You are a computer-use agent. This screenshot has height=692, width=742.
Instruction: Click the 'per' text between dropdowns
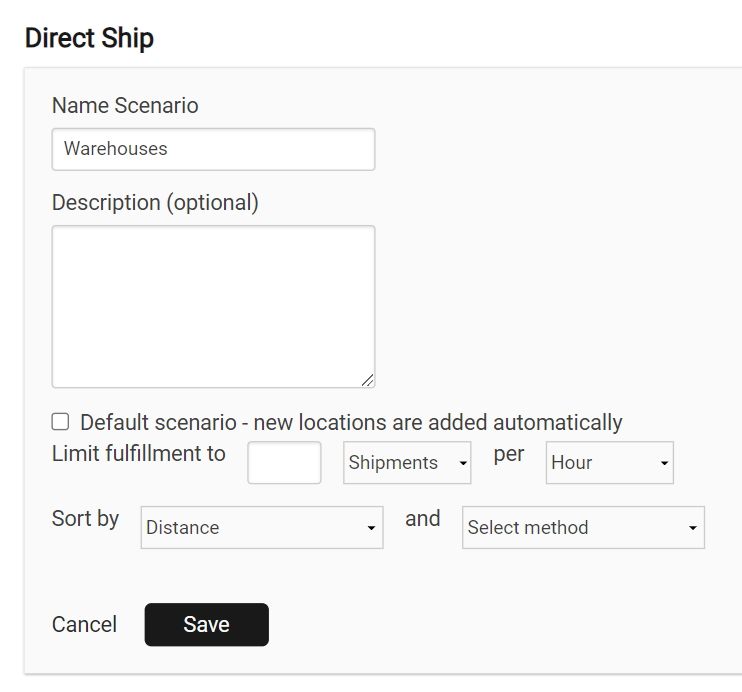click(x=509, y=454)
